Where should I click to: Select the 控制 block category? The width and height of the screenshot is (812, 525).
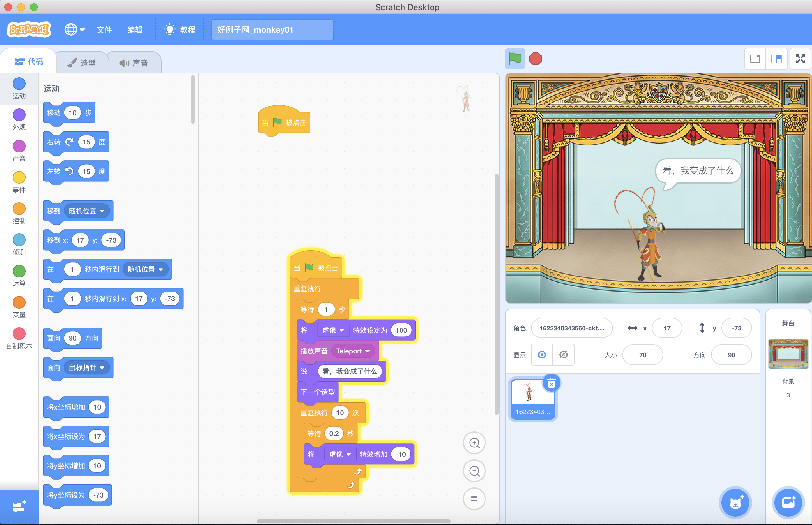[x=19, y=213]
